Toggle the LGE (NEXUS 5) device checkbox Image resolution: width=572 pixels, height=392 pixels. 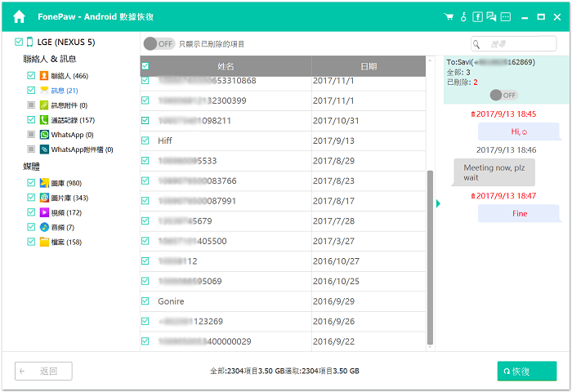coord(19,42)
